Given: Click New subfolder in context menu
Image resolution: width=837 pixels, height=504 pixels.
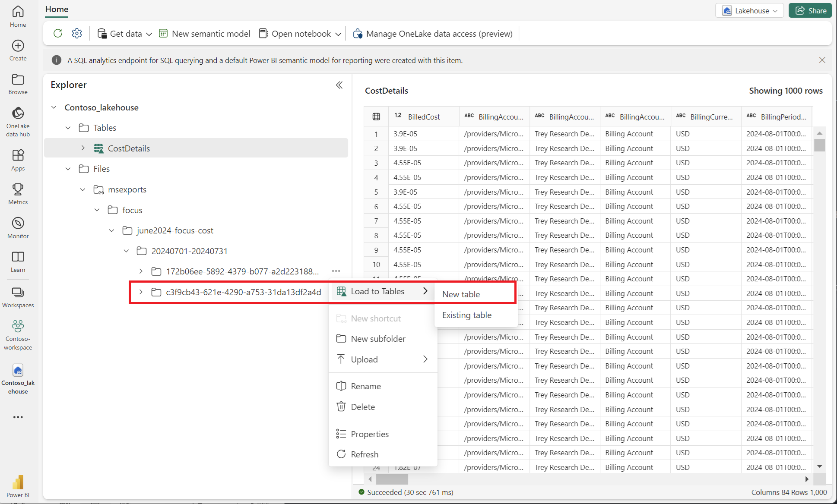Looking at the screenshot, I should 378,339.
